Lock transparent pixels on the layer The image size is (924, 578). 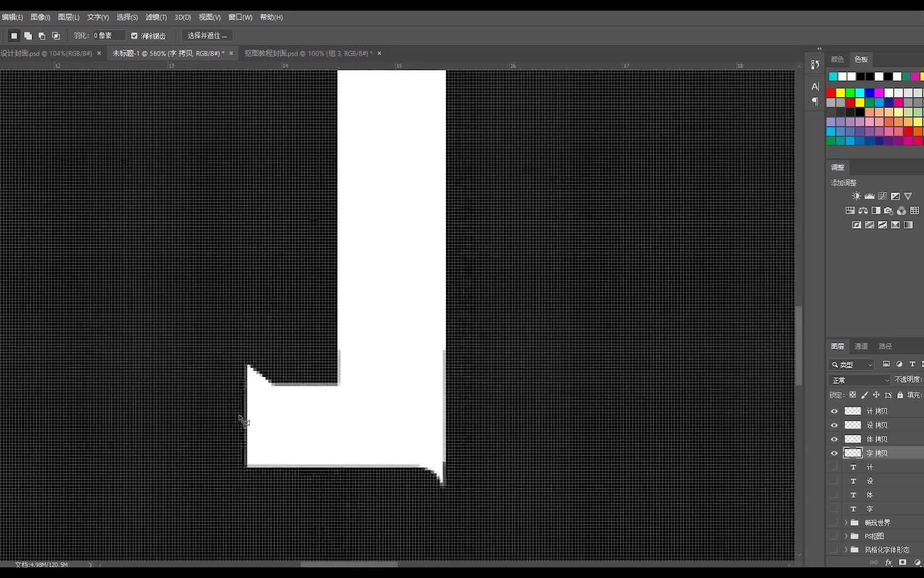point(852,395)
